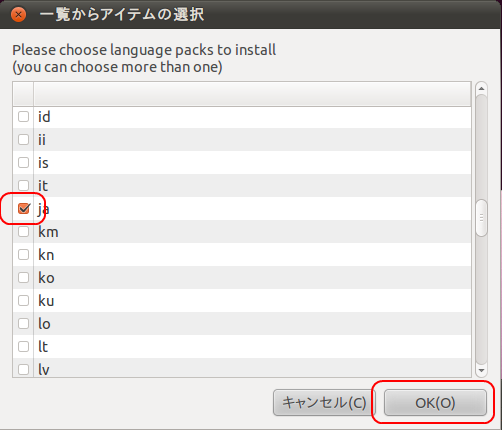Check the ku language checkbox

coord(23,301)
